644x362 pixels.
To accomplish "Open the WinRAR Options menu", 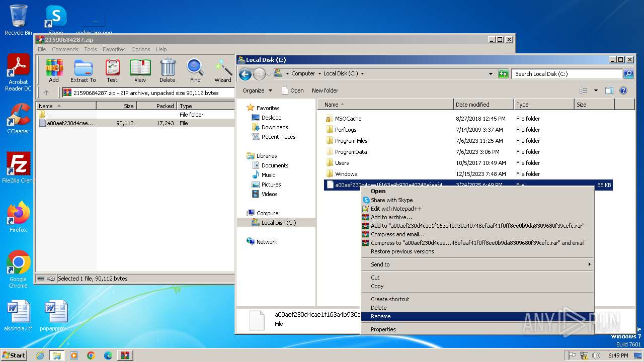I will click(x=140, y=49).
